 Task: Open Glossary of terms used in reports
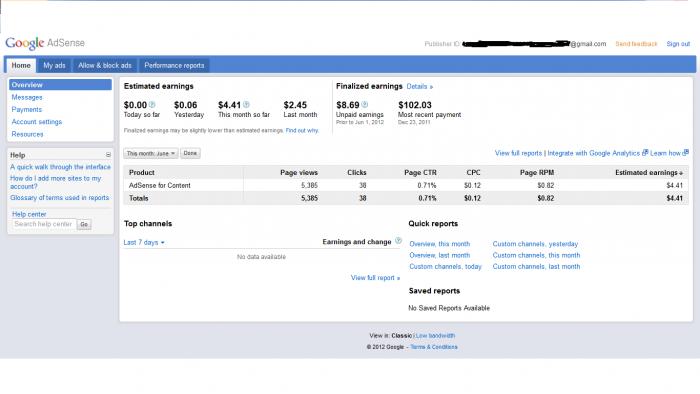(59, 198)
